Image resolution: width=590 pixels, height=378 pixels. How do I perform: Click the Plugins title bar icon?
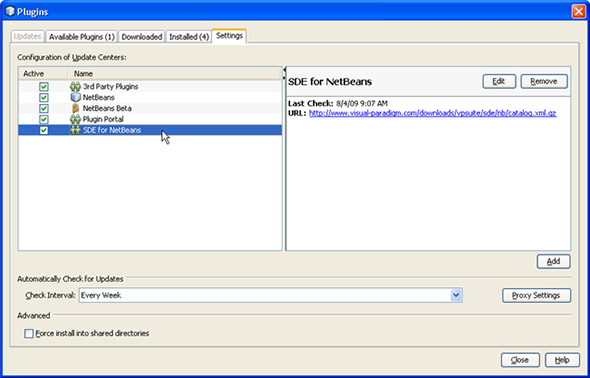[10, 12]
